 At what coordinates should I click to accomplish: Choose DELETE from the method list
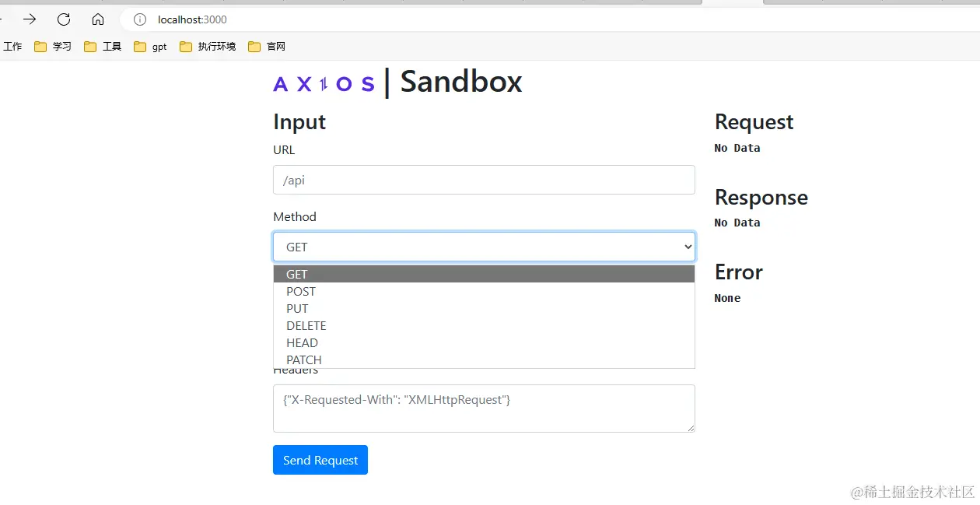point(484,325)
